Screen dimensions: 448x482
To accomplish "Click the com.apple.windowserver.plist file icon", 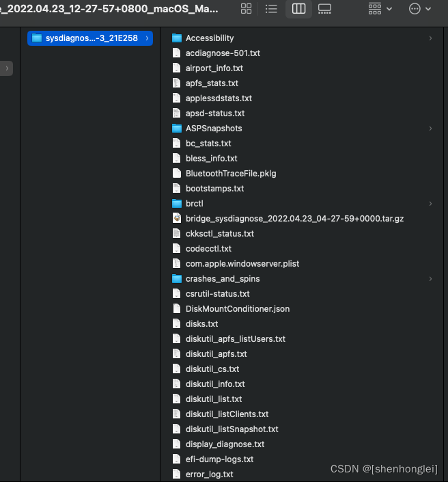I will tap(177, 264).
